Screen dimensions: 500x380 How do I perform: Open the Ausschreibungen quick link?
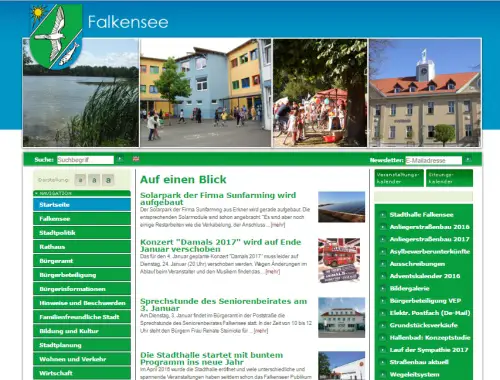417,264
